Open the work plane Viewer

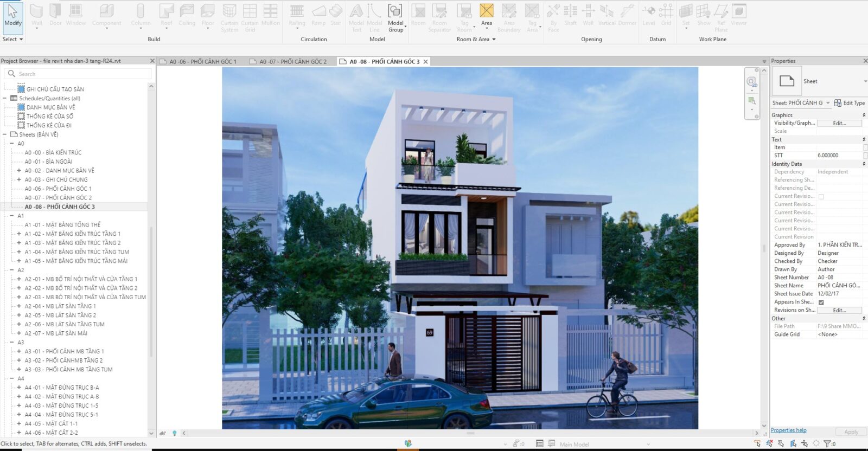click(x=739, y=15)
